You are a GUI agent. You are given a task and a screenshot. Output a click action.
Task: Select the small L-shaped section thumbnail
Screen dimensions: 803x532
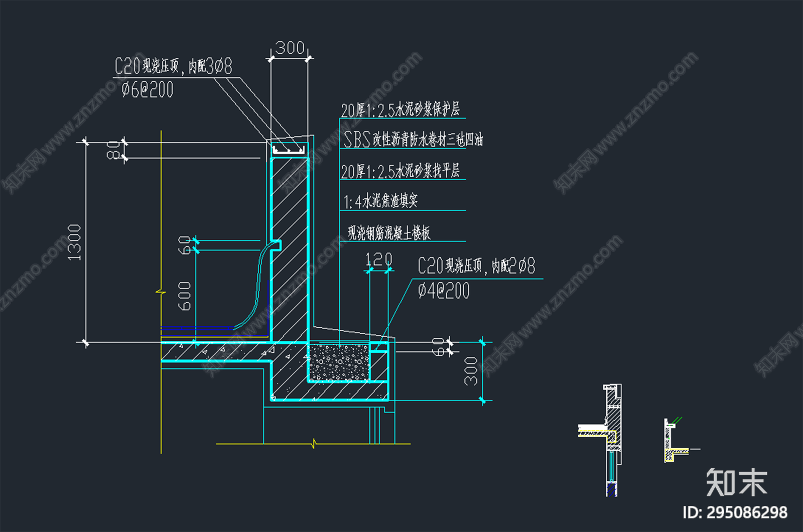click(x=675, y=441)
